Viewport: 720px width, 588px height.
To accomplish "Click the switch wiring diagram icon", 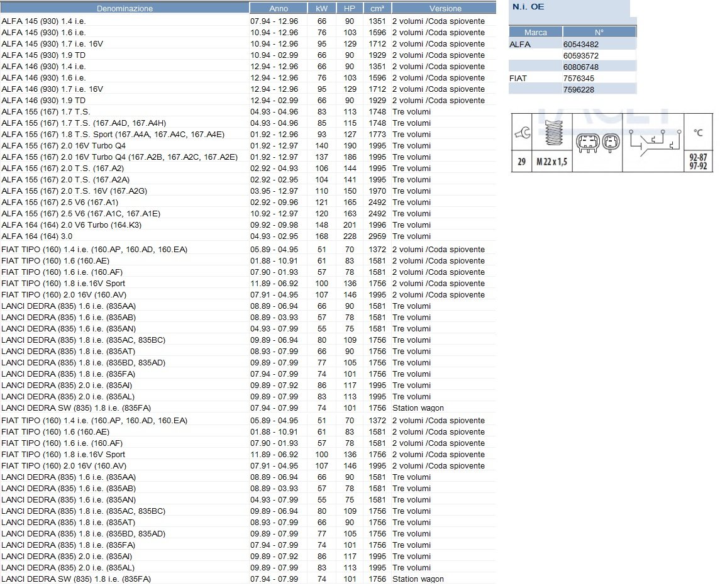I will pyautogui.click(x=655, y=142).
